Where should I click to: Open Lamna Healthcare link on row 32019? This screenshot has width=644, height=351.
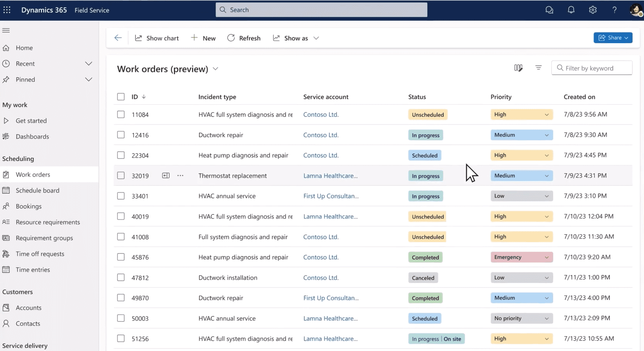330,176
